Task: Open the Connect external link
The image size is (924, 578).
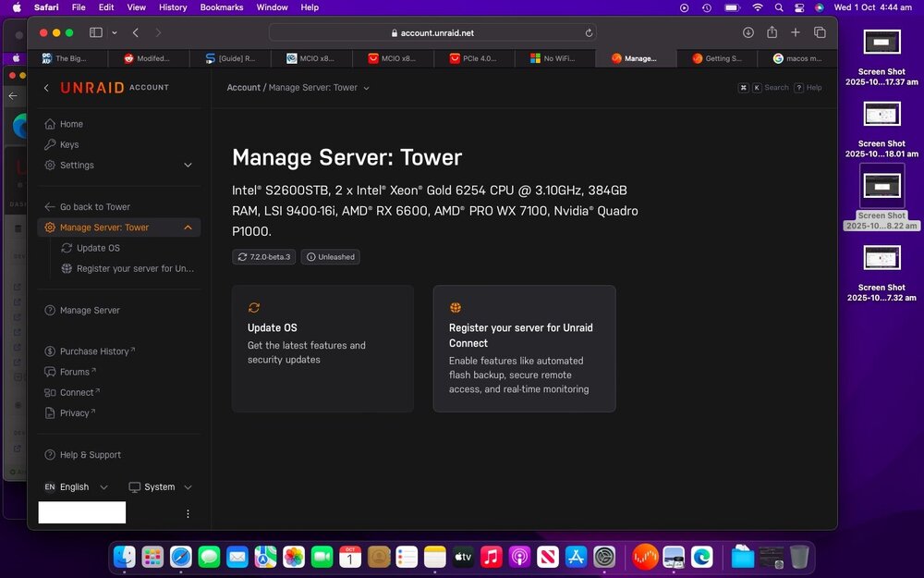Action: click(x=72, y=392)
